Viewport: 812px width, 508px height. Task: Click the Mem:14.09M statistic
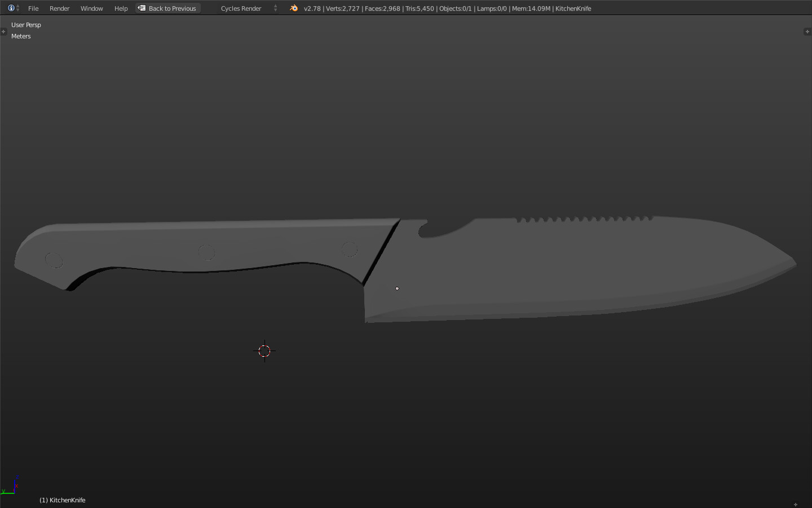[531, 8]
